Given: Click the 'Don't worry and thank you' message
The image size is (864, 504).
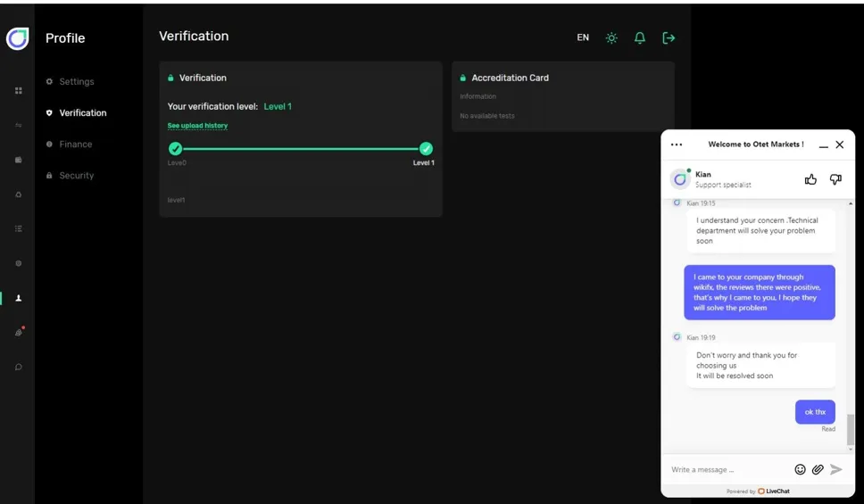Looking at the screenshot, I should [x=760, y=366].
